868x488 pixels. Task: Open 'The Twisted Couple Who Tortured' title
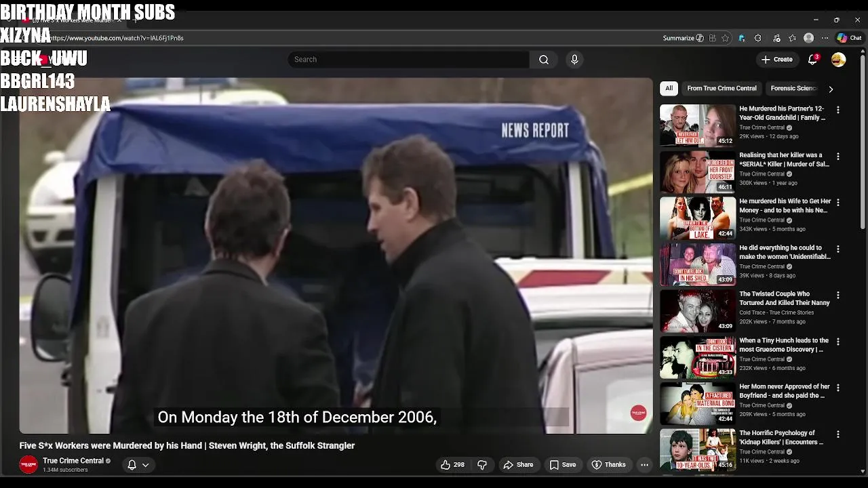click(785, 298)
